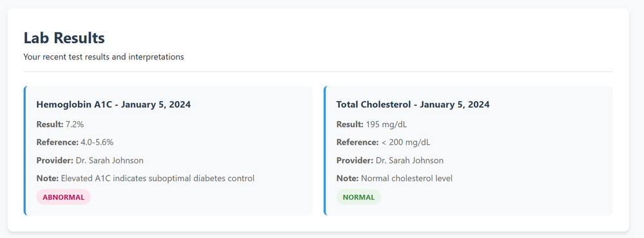The height and width of the screenshot is (238, 644).
Task: Click the Note label in cholesterol card
Action: tap(347, 179)
